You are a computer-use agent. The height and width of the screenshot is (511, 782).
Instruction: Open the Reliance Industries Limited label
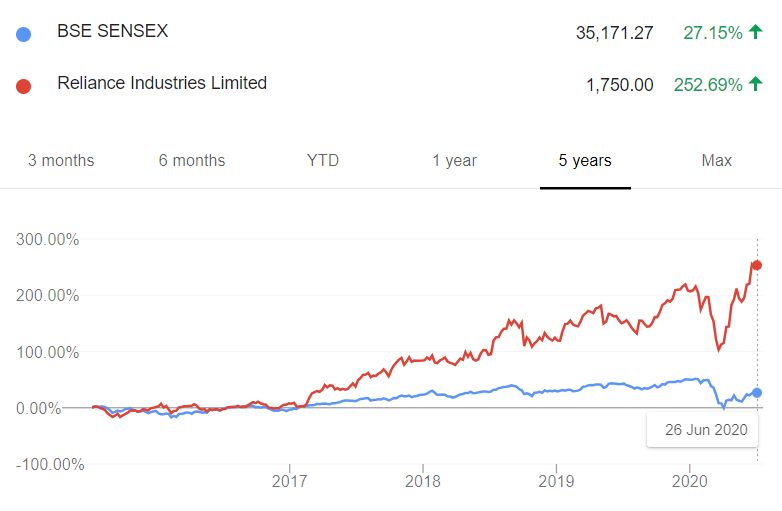click(162, 83)
